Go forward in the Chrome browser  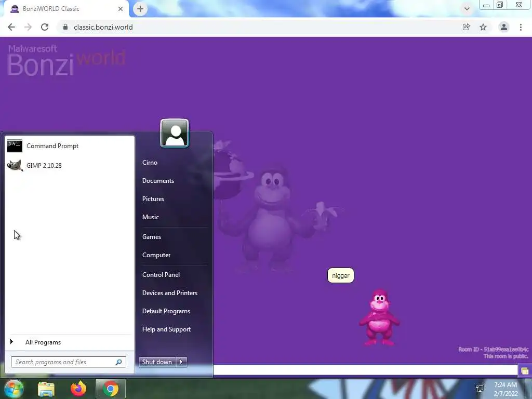point(28,27)
